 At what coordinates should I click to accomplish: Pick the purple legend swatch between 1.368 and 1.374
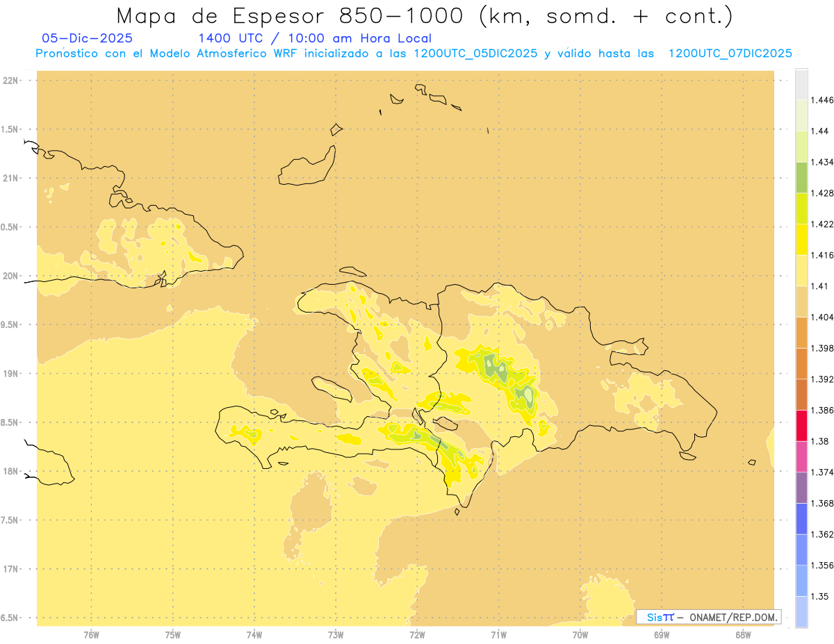point(801,487)
